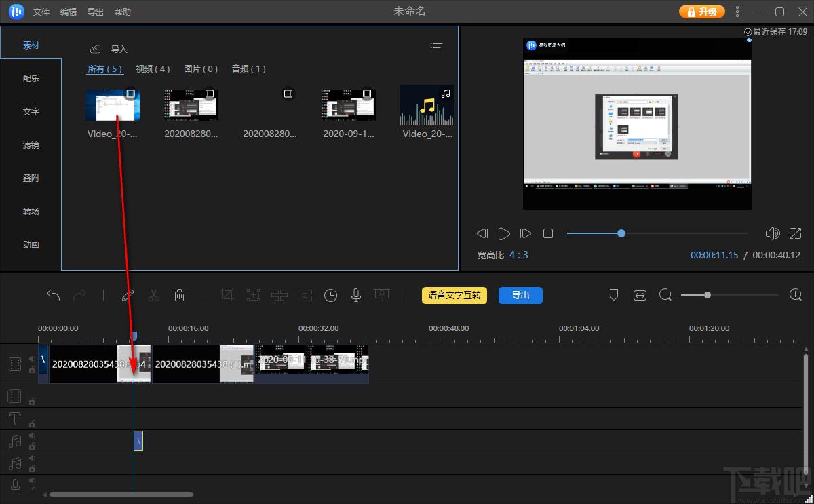Open the list view options icon
The image size is (814, 504).
[x=436, y=47]
